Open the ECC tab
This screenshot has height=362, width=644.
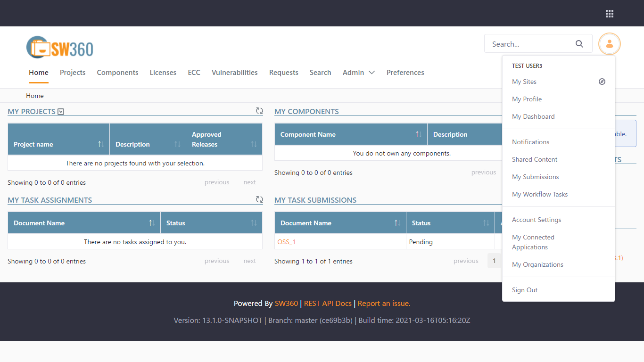(x=194, y=73)
